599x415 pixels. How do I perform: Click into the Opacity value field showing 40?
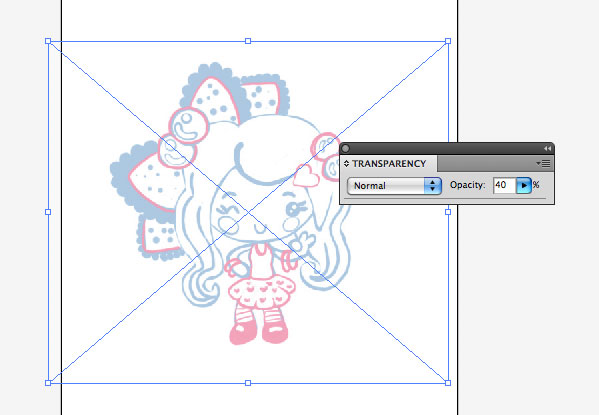[x=505, y=185]
